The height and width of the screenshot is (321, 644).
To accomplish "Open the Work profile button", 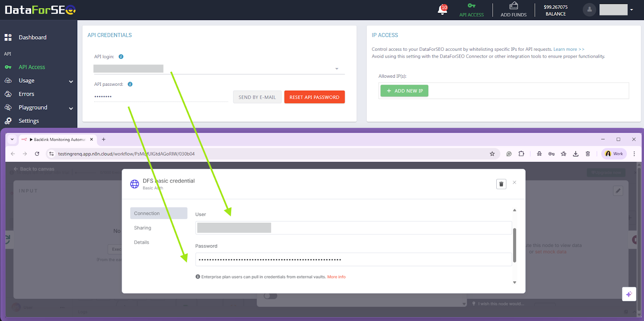I will click(614, 154).
